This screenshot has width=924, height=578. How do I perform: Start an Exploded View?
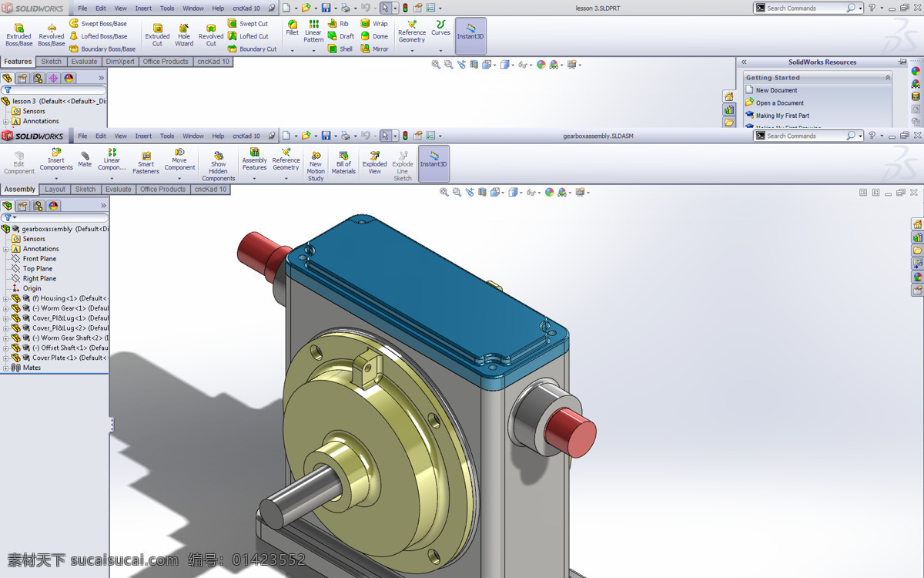(375, 163)
